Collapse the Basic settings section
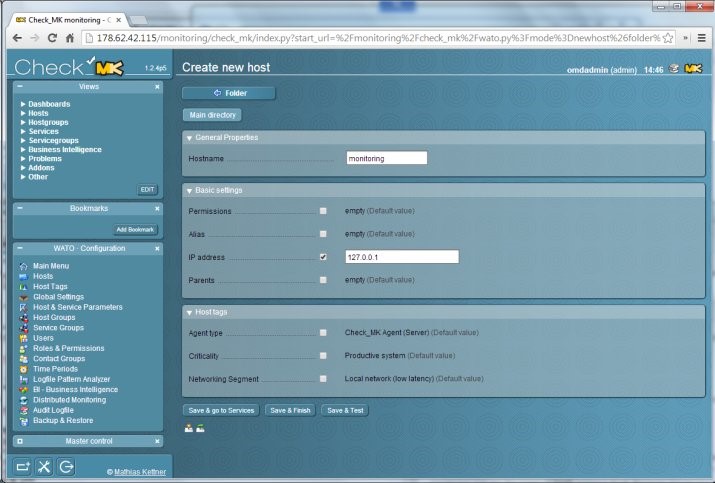This screenshot has height=483, width=715. pyautogui.click(x=190, y=190)
